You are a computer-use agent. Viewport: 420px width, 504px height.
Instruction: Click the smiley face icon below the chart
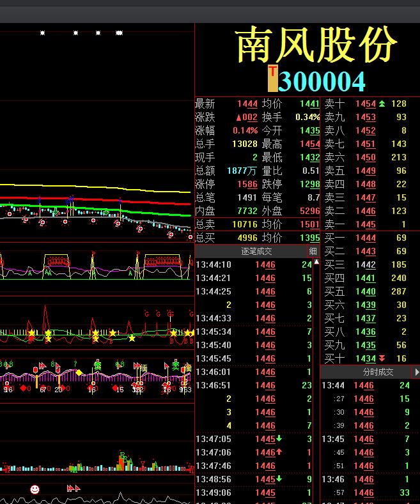point(35,489)
